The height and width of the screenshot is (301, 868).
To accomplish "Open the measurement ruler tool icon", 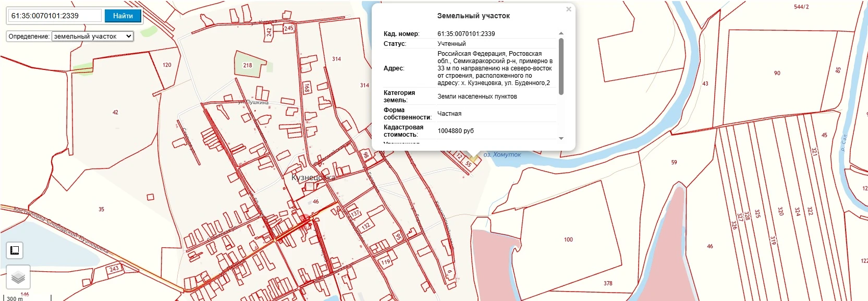I will pos(15,250).
